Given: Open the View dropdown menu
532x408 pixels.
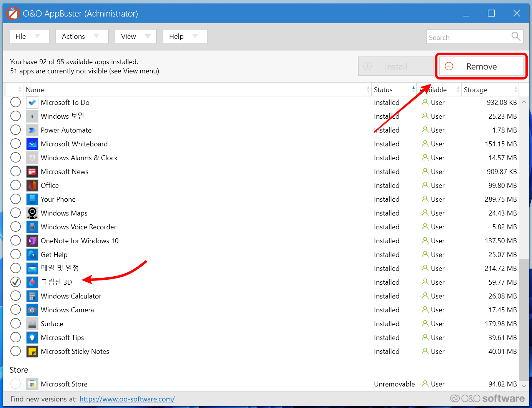Looking at the screenshot, I should (x=136, y=36).
